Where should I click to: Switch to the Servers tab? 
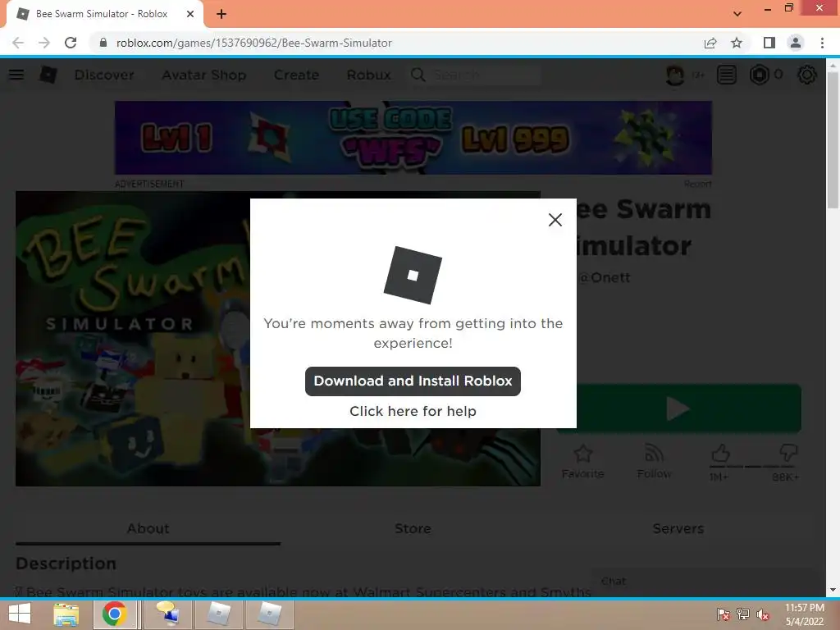678,529
